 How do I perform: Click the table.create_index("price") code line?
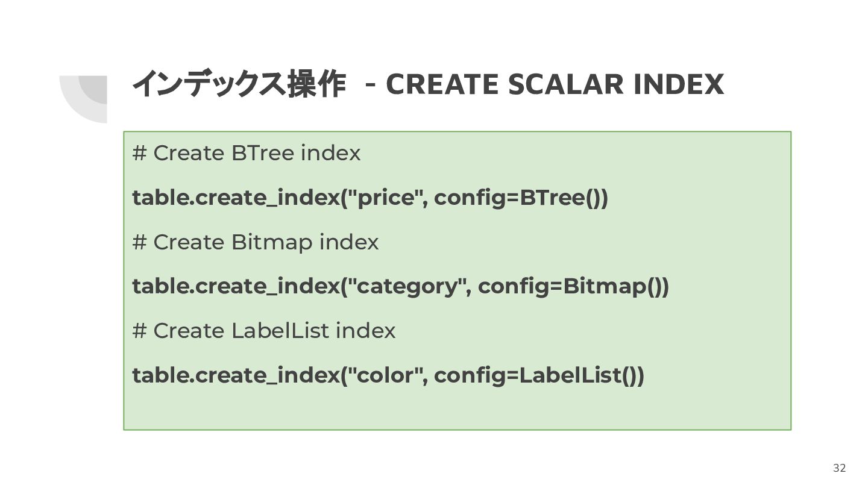pos(370,198)
